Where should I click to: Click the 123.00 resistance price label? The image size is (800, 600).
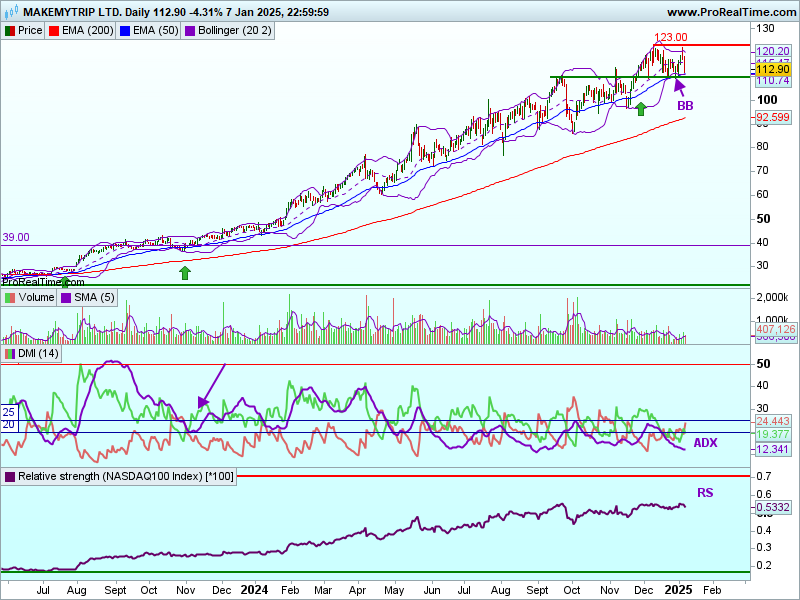click(671, 37)
